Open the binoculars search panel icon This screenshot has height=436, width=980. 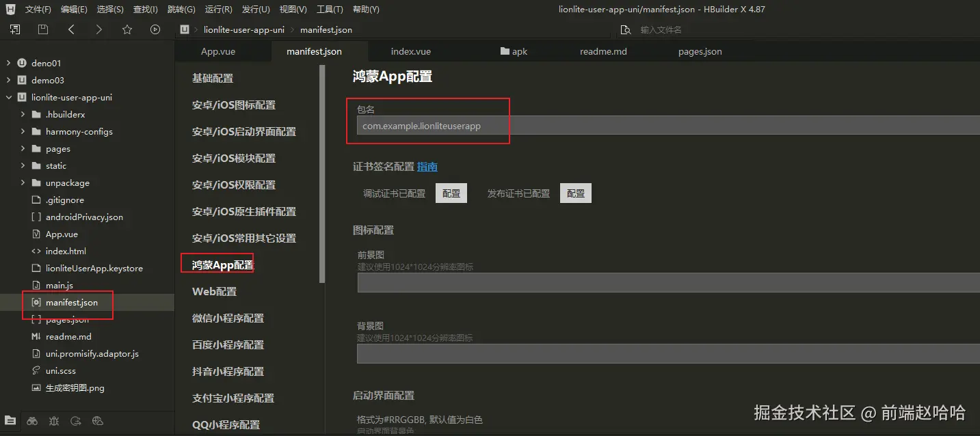[x=32, y=421]
